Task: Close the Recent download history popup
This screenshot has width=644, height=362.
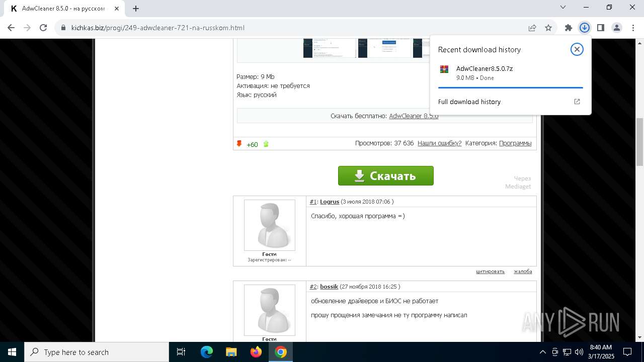Action: click(x=577, y=49)
